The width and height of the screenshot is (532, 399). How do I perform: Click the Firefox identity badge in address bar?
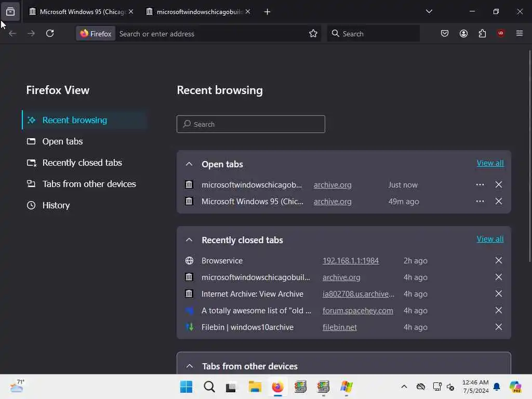[x=96, y=34]
